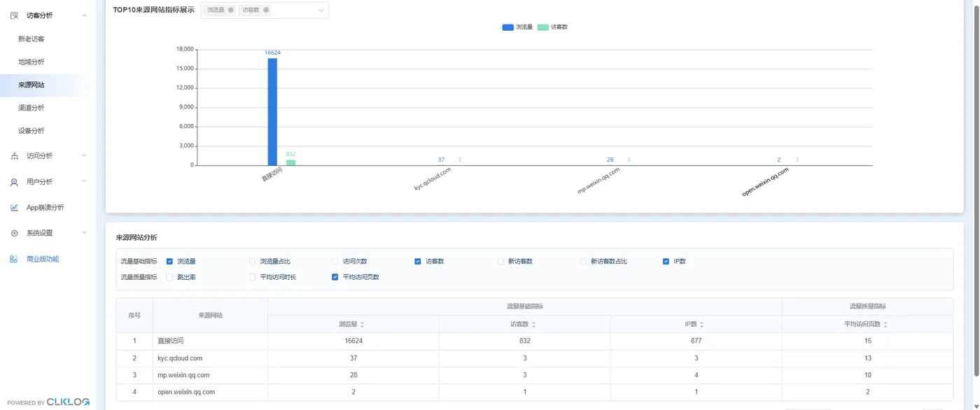
Task: Click the 访客分析 sidebar icon
Action: pos(14,15)
